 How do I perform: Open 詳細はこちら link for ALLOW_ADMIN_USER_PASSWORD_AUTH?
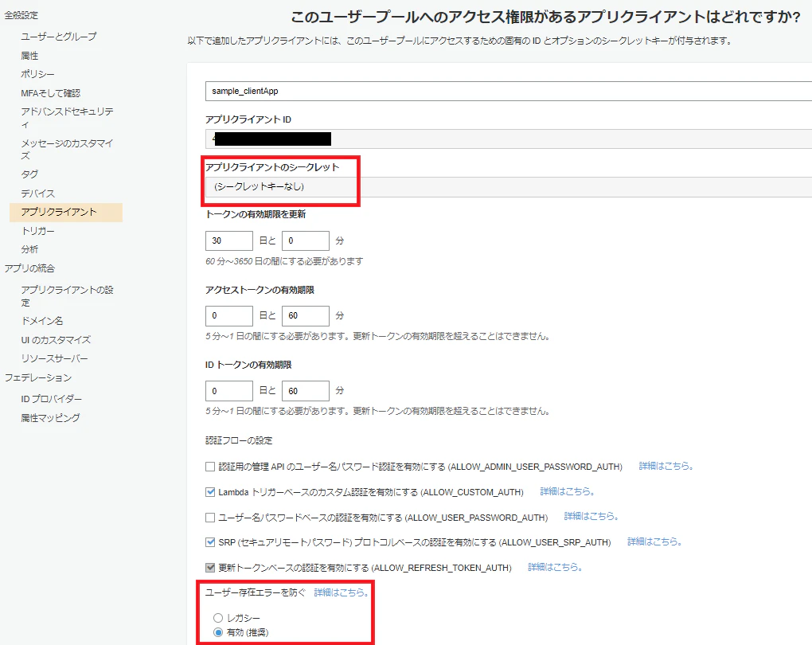click(666, 467)
